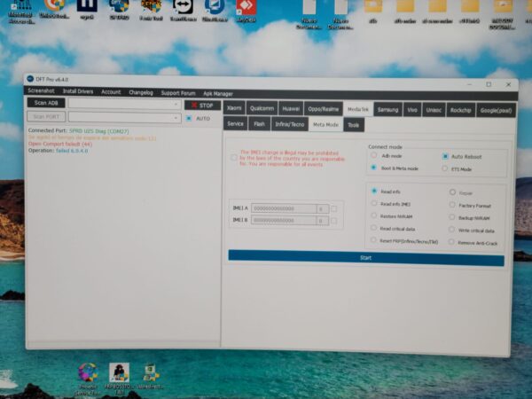Switch to the Unisoc tab
The image size is (532, 399).
tap(434, 110)
